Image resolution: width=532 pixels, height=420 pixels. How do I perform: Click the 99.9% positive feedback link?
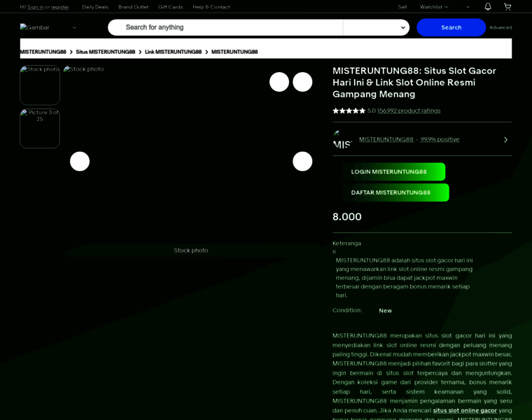tap(440, 139)
